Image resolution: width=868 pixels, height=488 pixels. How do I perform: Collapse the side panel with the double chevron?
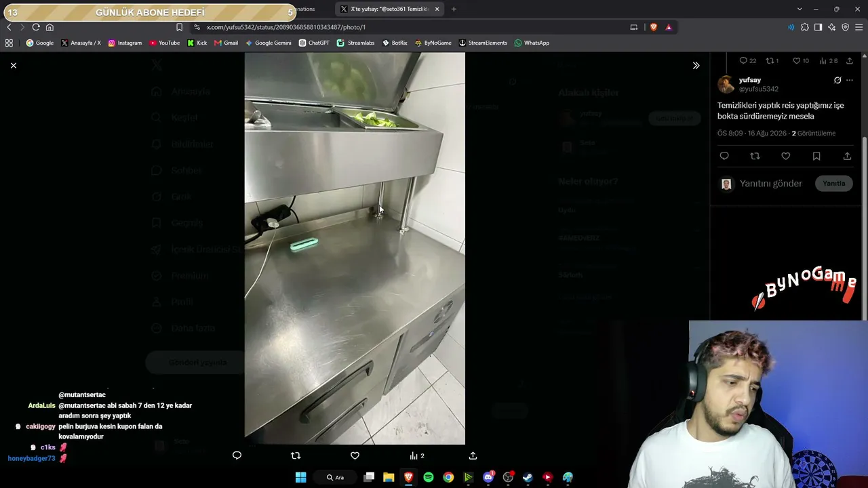[x=696, y=66]
